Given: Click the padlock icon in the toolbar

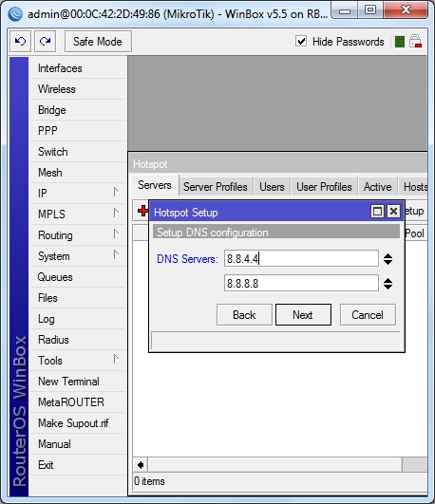Looking at the screenshot, I should (x=415, y=42).
